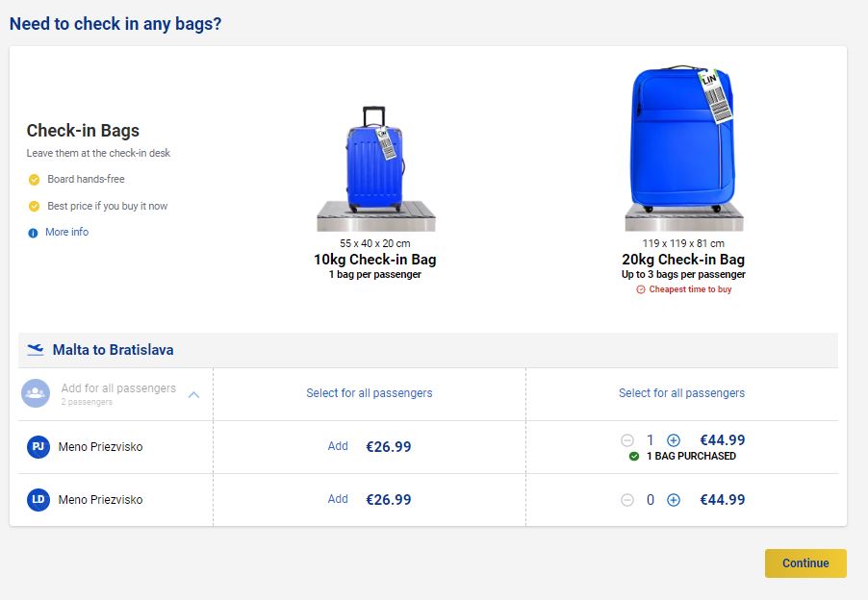Click the LD passenger avatar badge

38,500
